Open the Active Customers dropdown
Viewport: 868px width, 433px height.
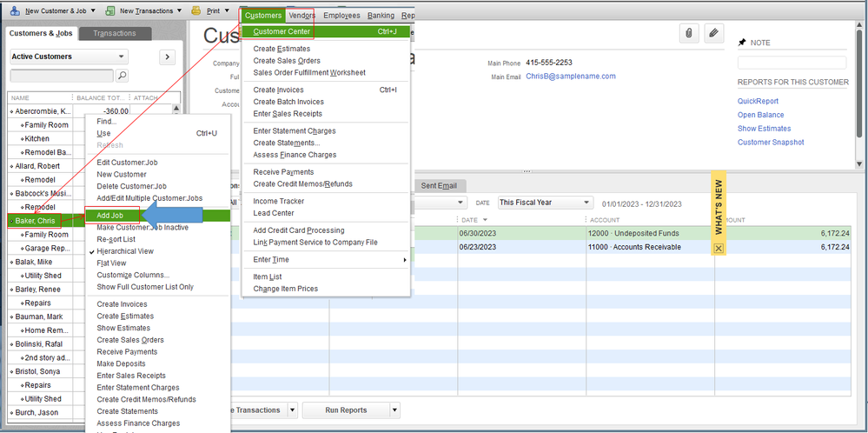(70, 57)
